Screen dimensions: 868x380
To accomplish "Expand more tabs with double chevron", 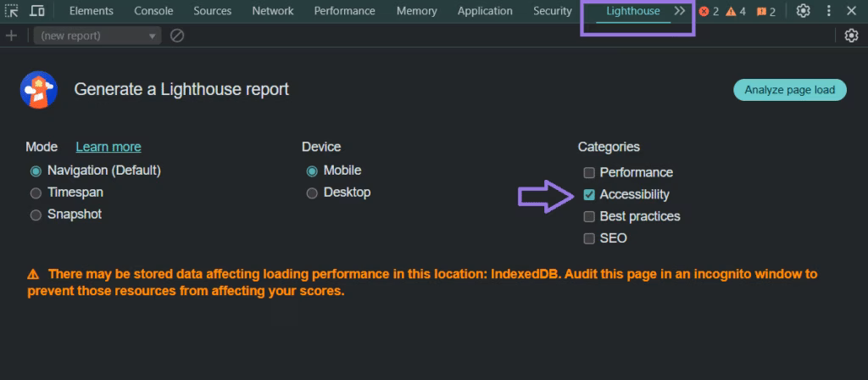I will (679, 11).
